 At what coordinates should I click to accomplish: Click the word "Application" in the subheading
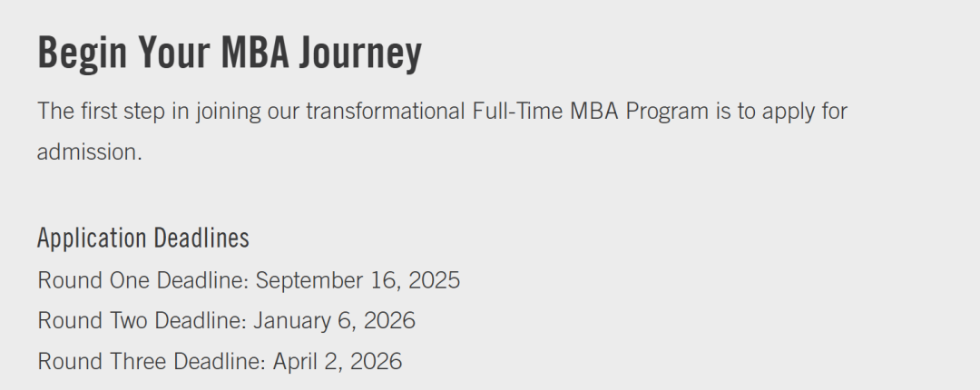click(x=92, y=239)
